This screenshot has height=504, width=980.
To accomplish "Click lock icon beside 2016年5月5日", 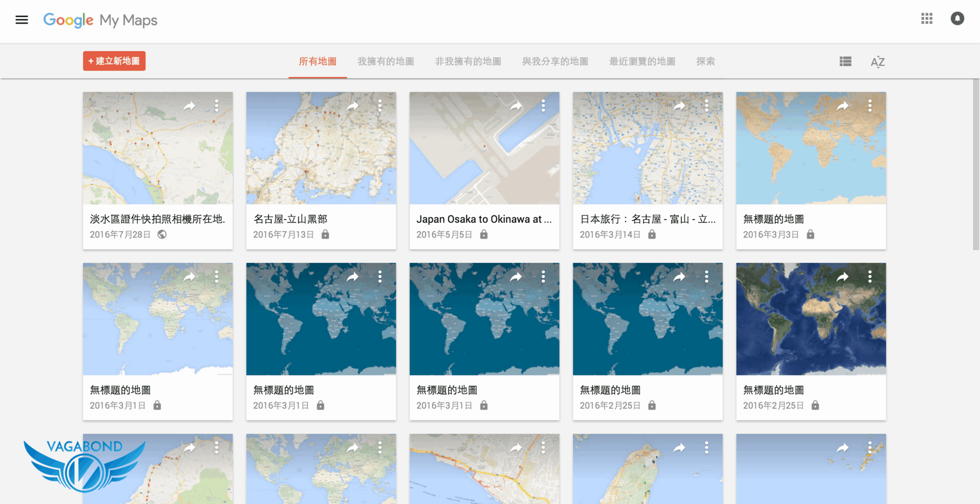I will click(484, 234).
